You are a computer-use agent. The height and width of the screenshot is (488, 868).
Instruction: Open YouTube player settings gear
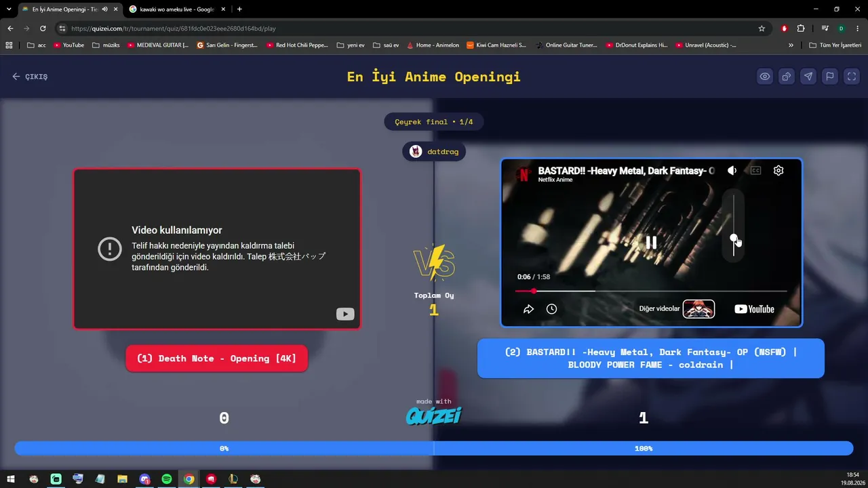pos(778,171)
